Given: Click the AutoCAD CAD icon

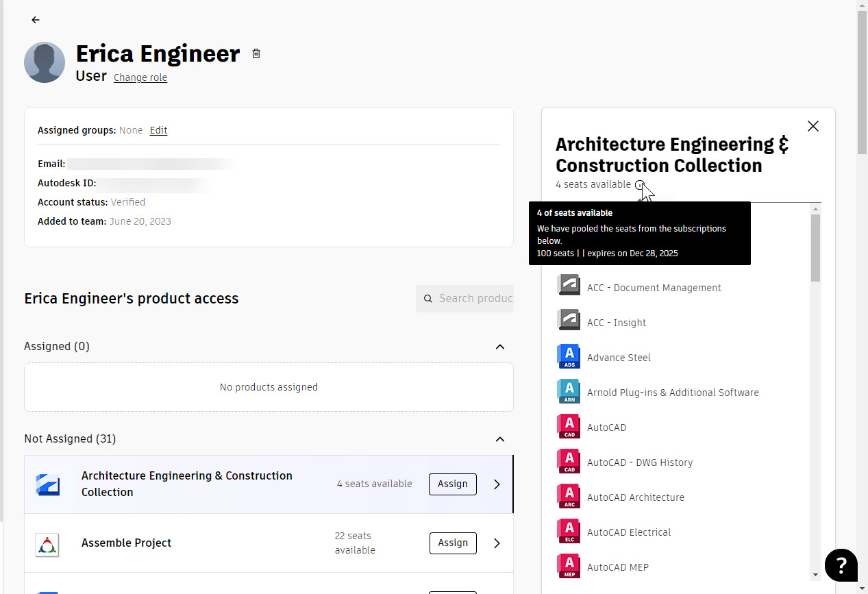Looking at the screenshot, I should point(569,426).
